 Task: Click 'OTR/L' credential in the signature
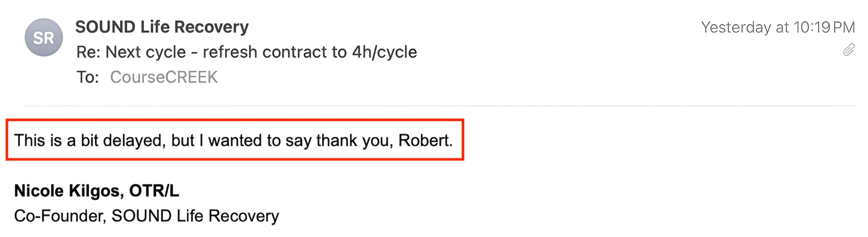click(154, 191)
